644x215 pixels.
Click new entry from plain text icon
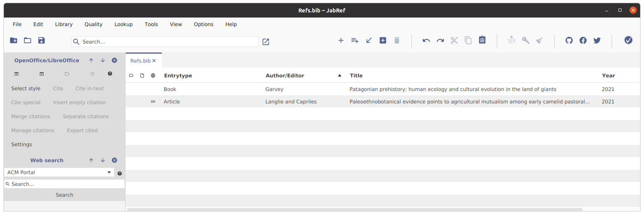point(383,40)
